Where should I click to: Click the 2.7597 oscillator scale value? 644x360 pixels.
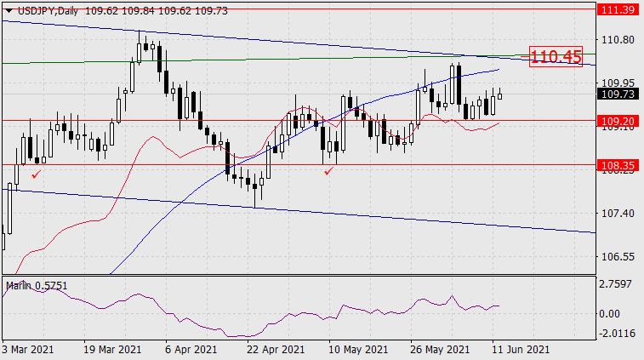[615, 284]
